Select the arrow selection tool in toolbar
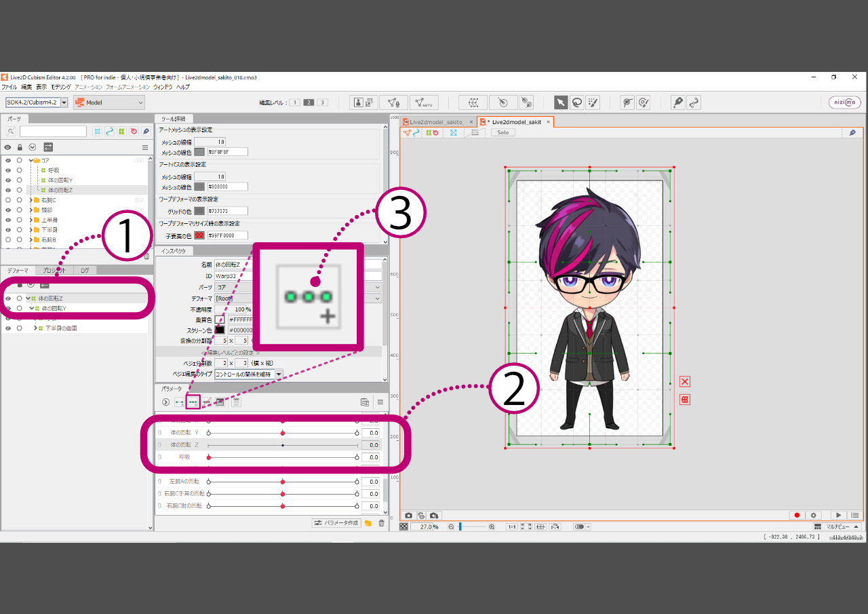 pos(561,102)
